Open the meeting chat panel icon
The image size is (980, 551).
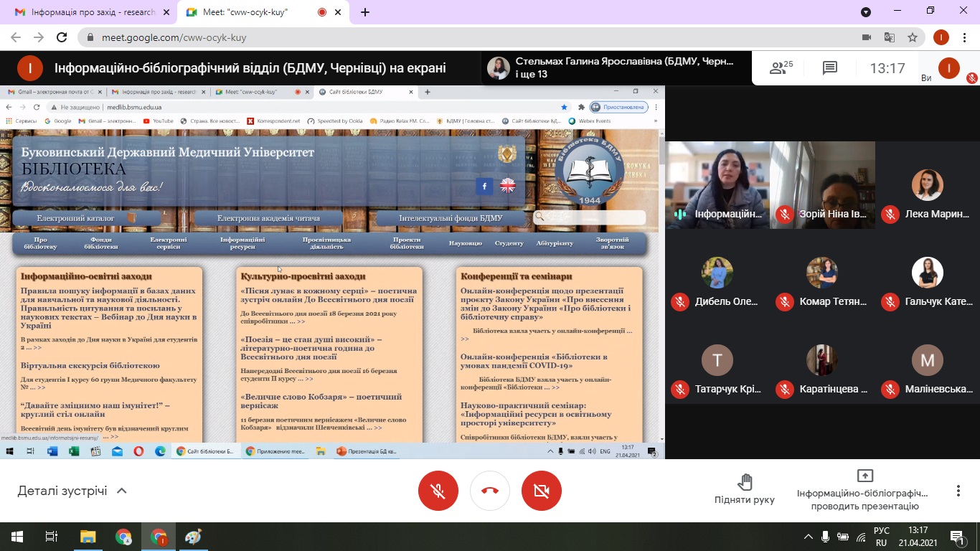click(830, 68)
